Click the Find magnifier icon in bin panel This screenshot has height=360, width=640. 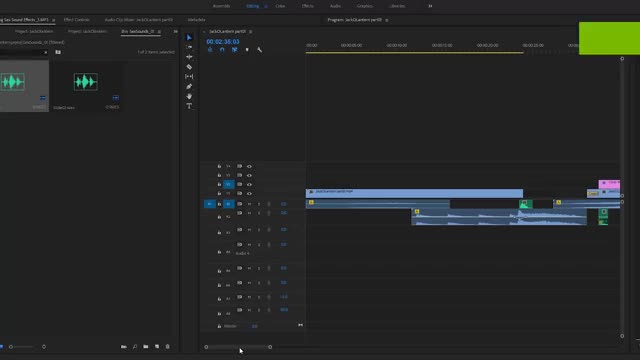click(135, 347)
